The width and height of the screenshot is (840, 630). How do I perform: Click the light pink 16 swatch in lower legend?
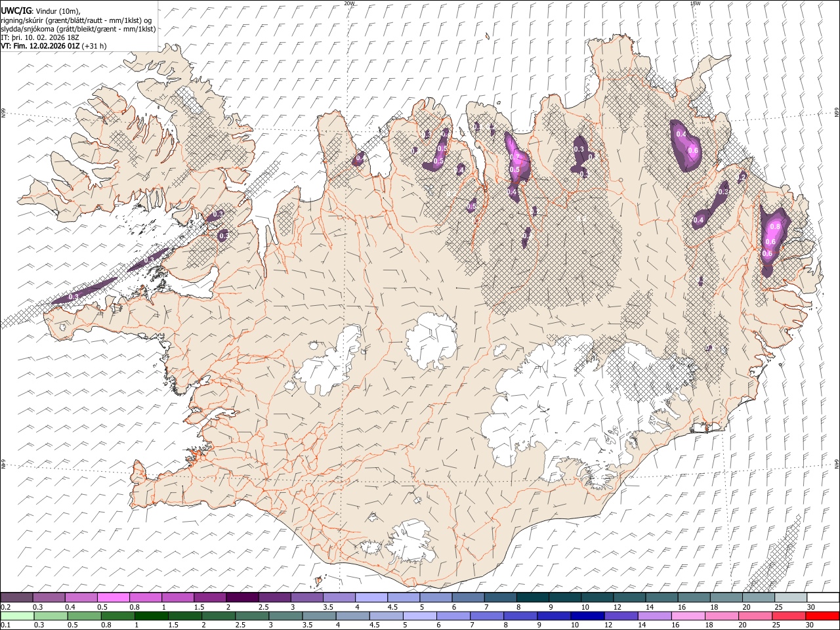coord(687,616)
